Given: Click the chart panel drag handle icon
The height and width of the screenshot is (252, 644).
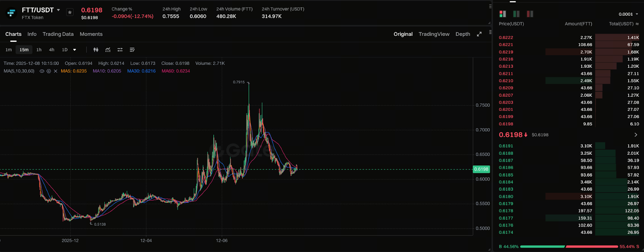Looking at the screenshot, I should [x=490, y=6].
